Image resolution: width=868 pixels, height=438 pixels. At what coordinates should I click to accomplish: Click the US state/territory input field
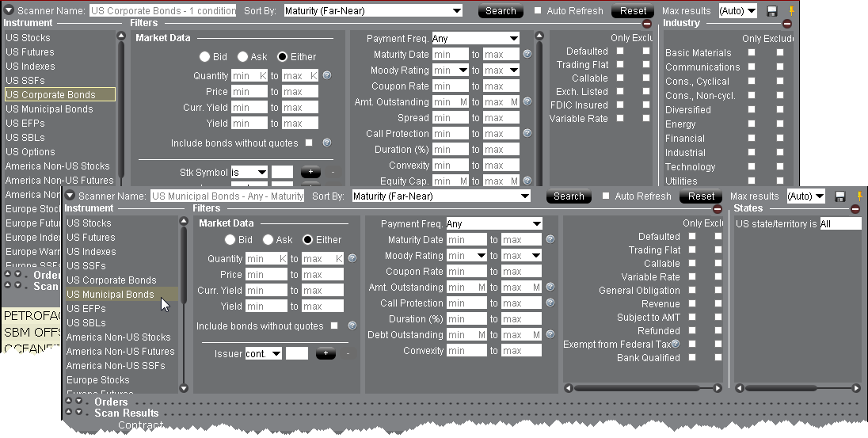[x=840, y=224]
